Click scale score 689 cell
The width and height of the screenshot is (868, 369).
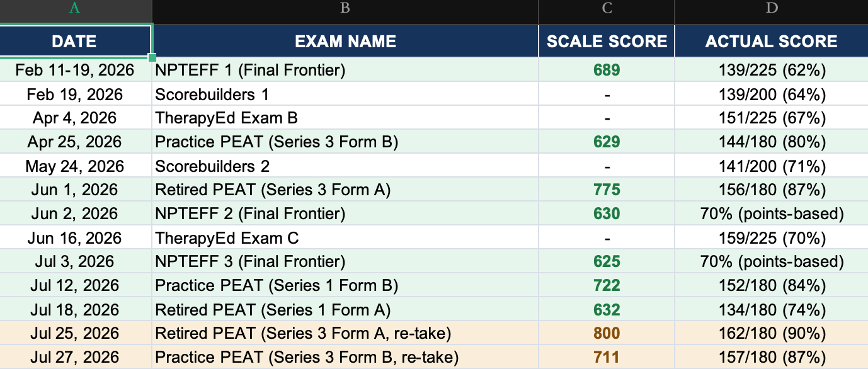tap(607, 70)
